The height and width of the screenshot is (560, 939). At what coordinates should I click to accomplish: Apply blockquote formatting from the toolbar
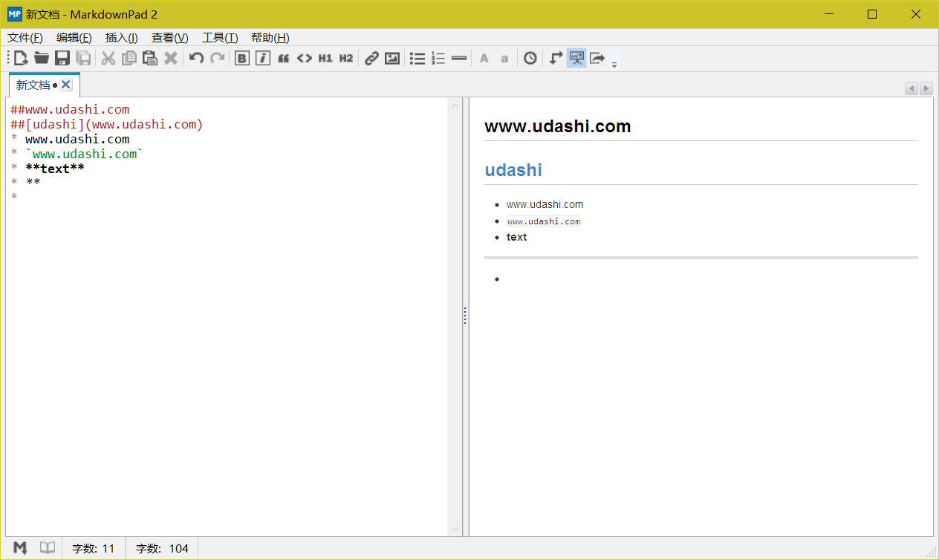pos(283,58)
